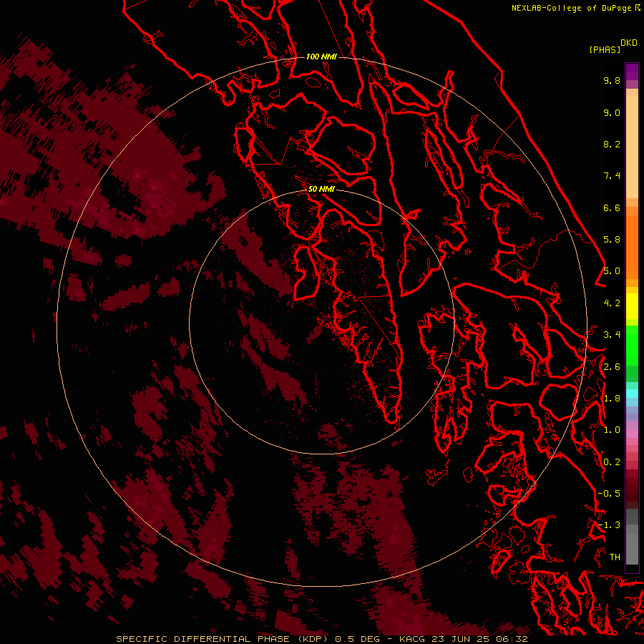
Task: Click the 50 NMI range ring label
Action: (x=321, y=189)
